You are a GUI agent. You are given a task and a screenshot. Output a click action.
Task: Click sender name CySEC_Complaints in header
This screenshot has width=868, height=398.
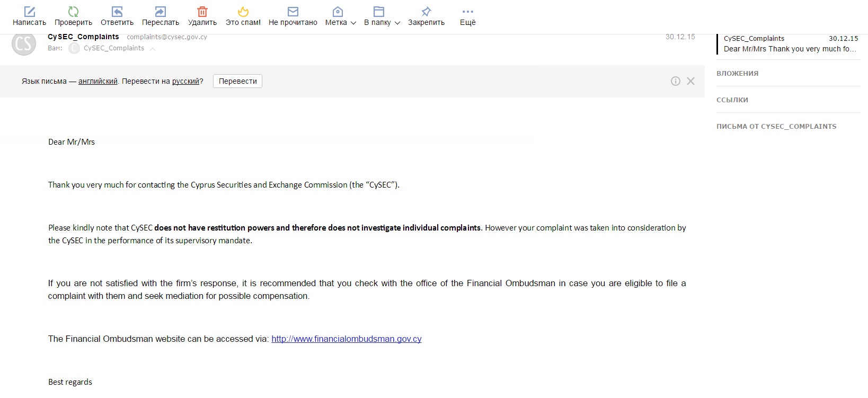(x=83, y=37)
